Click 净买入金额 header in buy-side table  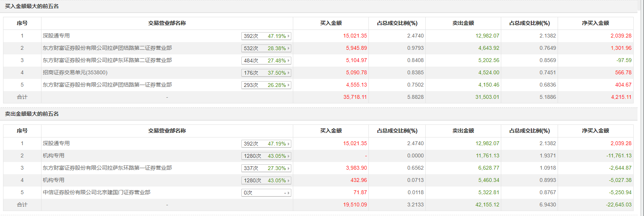tap(595, 23)
